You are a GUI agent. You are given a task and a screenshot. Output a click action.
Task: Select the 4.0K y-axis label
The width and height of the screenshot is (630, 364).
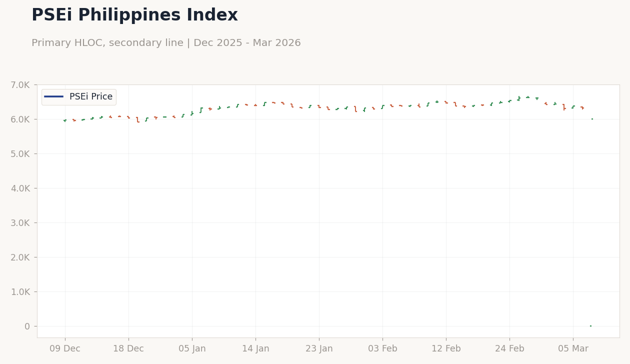tap(20, 188)
